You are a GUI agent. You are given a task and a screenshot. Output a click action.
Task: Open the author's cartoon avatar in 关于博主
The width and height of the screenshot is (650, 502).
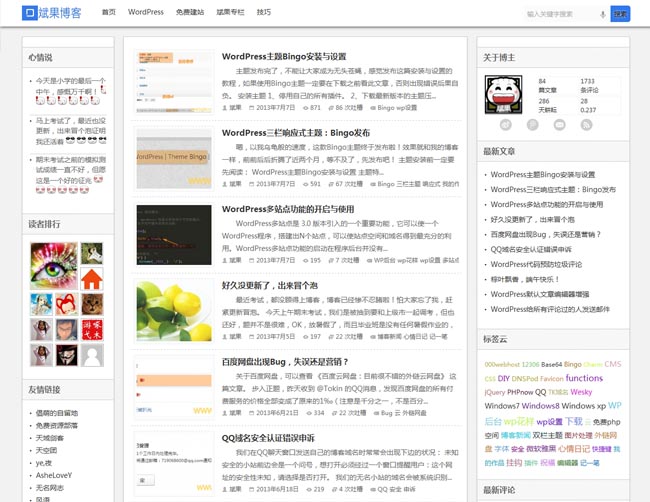click(503, 95)
